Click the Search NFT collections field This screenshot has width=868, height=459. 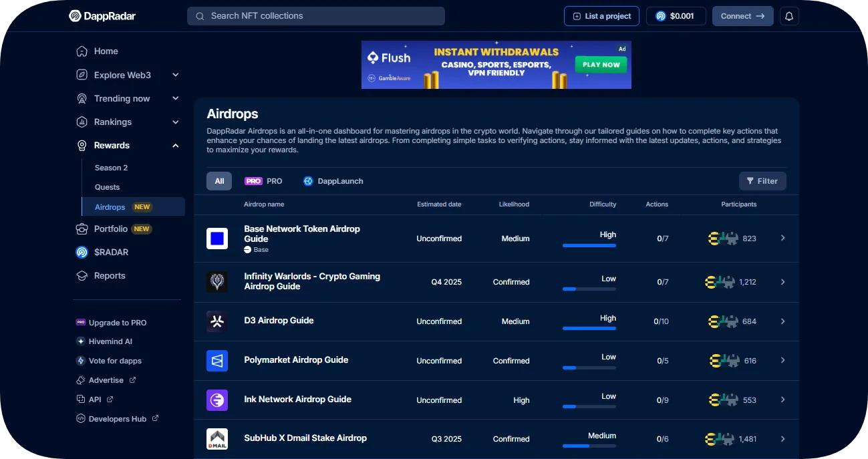316,16
